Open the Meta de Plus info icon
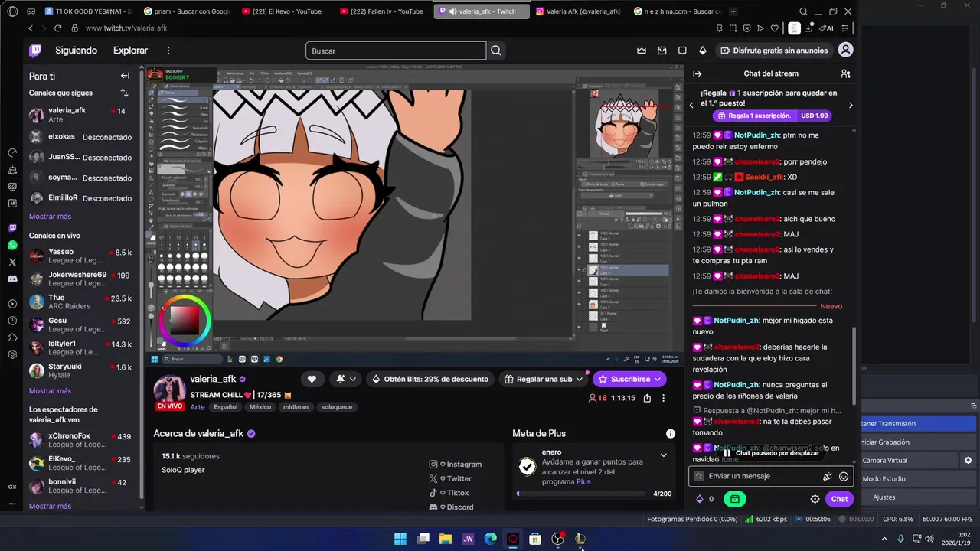 pos(671,433)
